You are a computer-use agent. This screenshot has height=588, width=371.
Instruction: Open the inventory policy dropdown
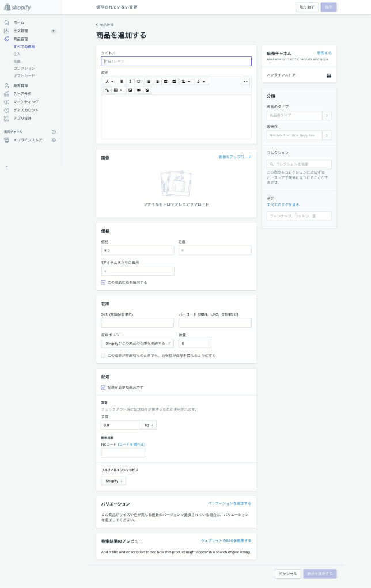click(137, 343)
